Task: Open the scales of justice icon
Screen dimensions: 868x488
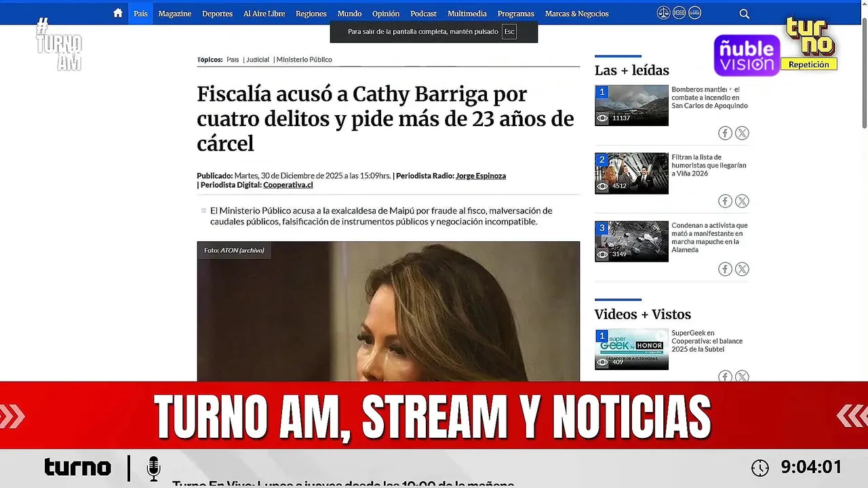Action: pos(663,13)
